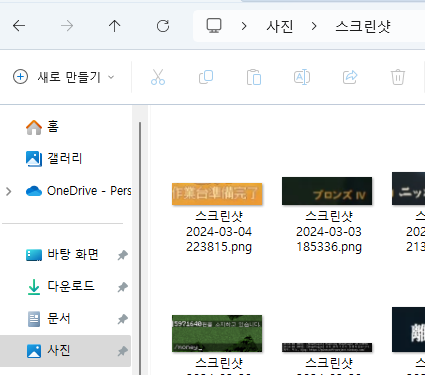This screenshot has width=425, height=375.
Task: Click the 사진 pictures icon in sidebar
Action: [x=34, y=351]
